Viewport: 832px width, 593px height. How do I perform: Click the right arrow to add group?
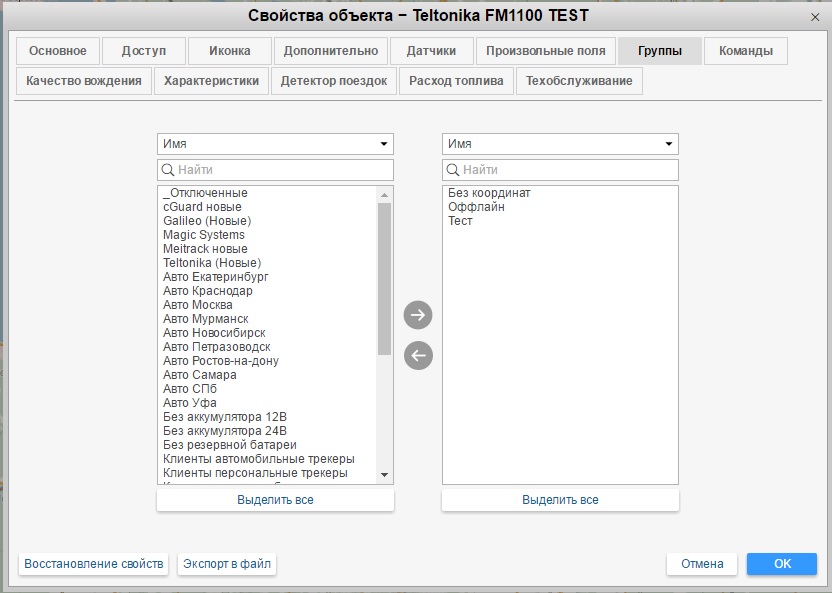pyautogui.click(x=418, y=315)
